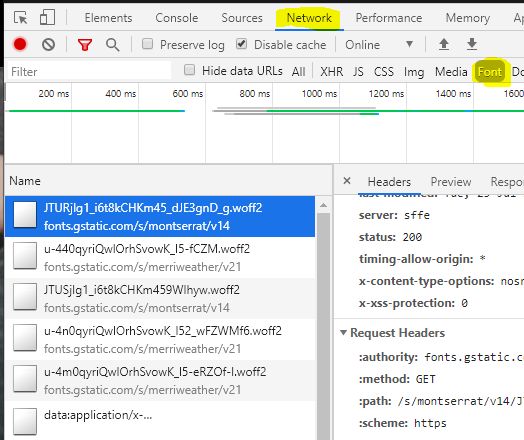Import HAR file upload arrow icon

click(444, 44)
